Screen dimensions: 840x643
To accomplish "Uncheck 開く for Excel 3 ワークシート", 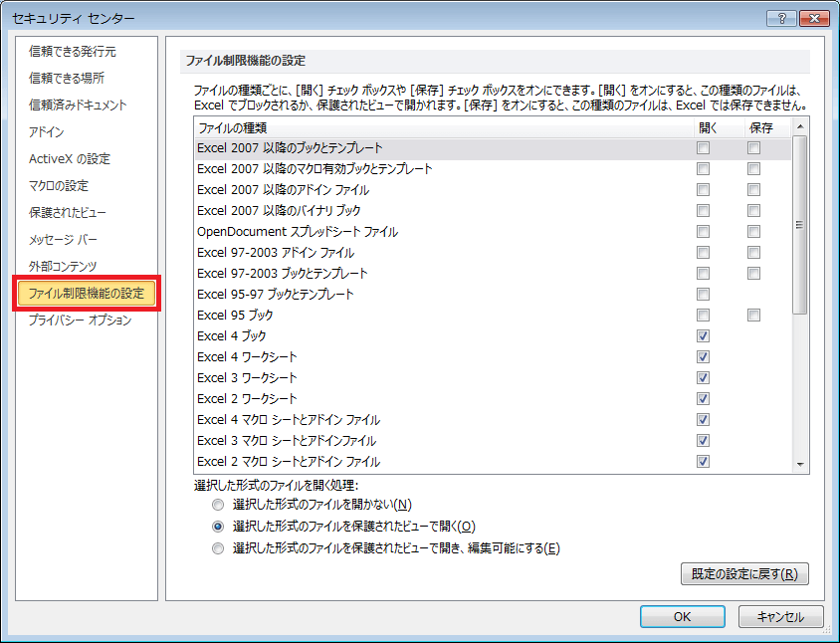I will point(703,378).
